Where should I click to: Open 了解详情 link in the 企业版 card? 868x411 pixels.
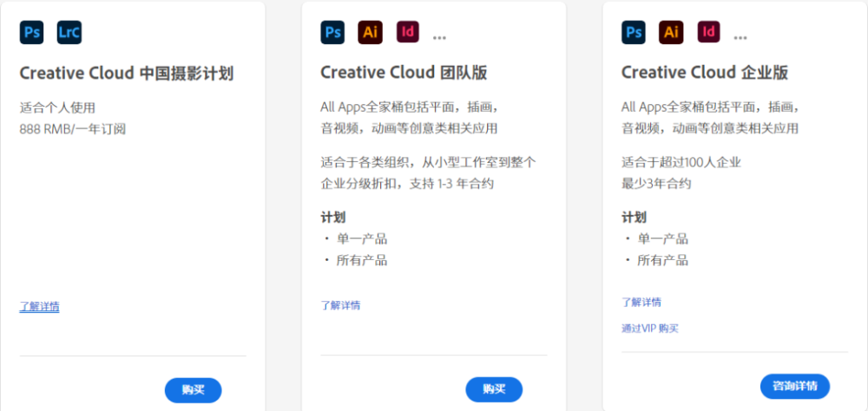pos(641,303)
